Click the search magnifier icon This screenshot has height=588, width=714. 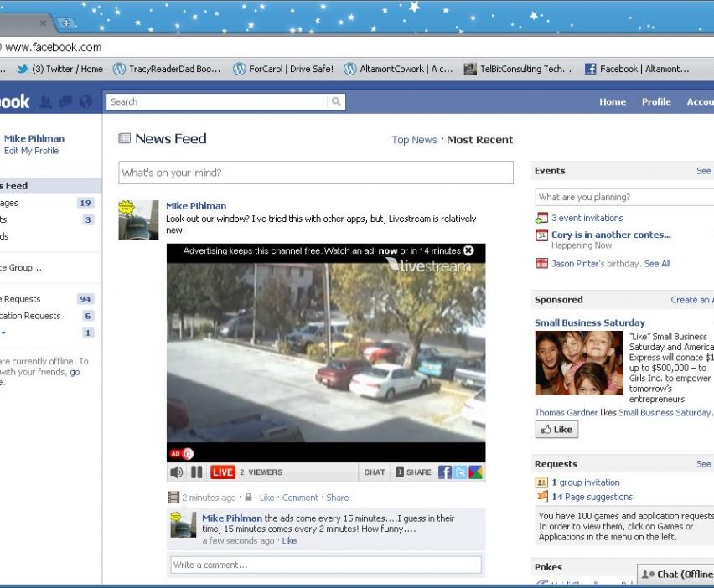pyautogui.click(x=336, y=102)
